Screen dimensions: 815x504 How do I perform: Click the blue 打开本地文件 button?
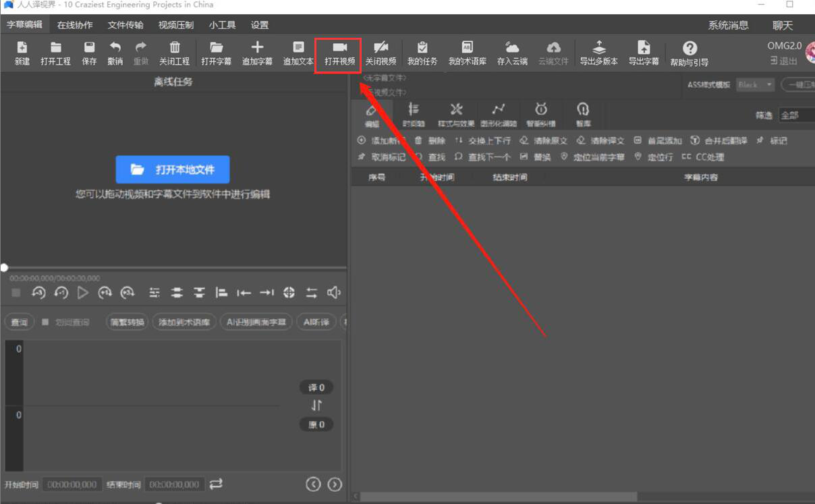click(x=173, y=169)
